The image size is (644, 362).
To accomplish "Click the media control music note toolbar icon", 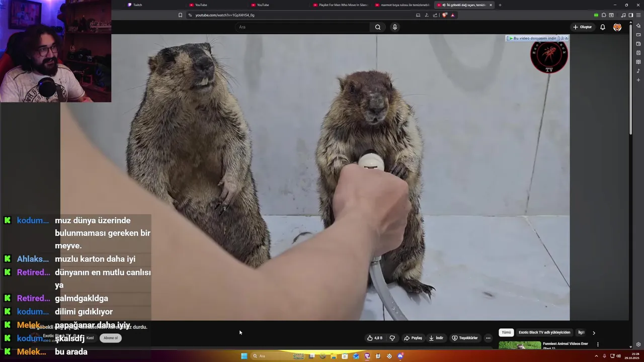I will [x=624, y=15].
